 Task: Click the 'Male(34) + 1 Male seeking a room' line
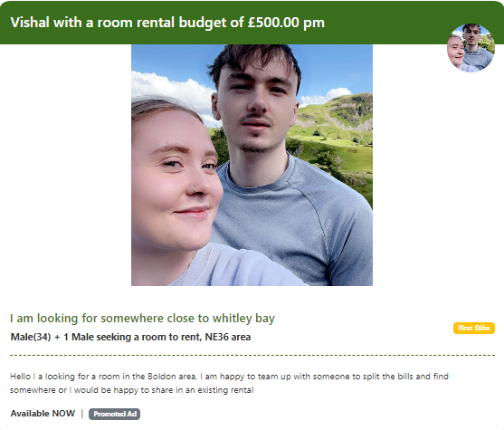(130, 337)
